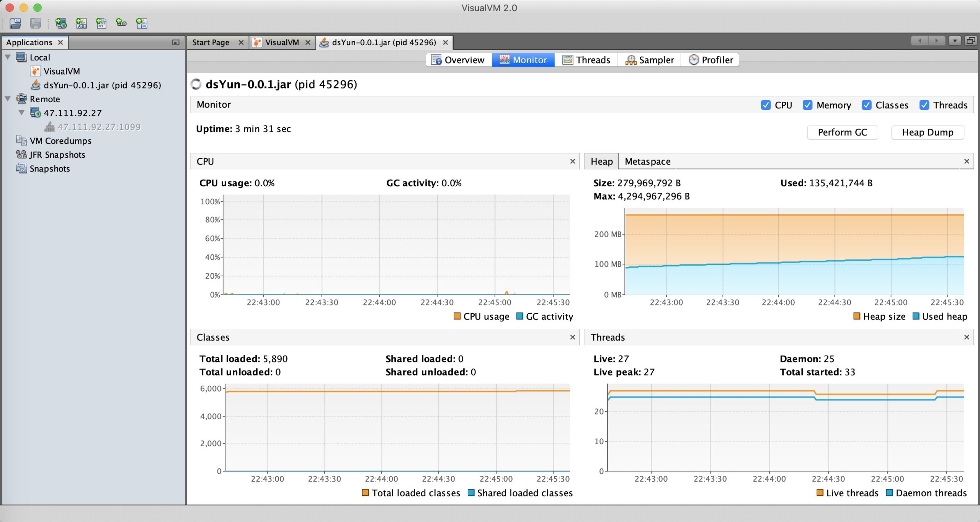Select JFR Snapshots in Applications tree
Image resolution: width=980 pixels, height=522 pixels.
coord(57,155)
